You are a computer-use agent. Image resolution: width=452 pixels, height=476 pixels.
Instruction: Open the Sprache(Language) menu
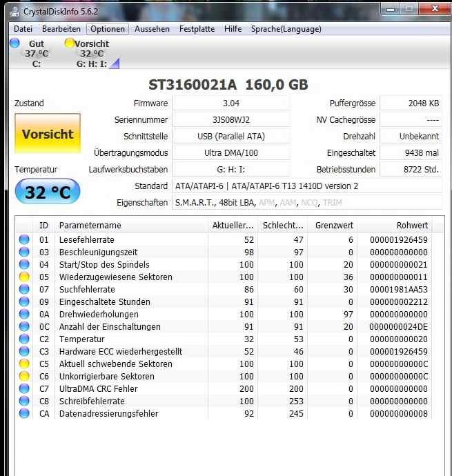point(286,29)
